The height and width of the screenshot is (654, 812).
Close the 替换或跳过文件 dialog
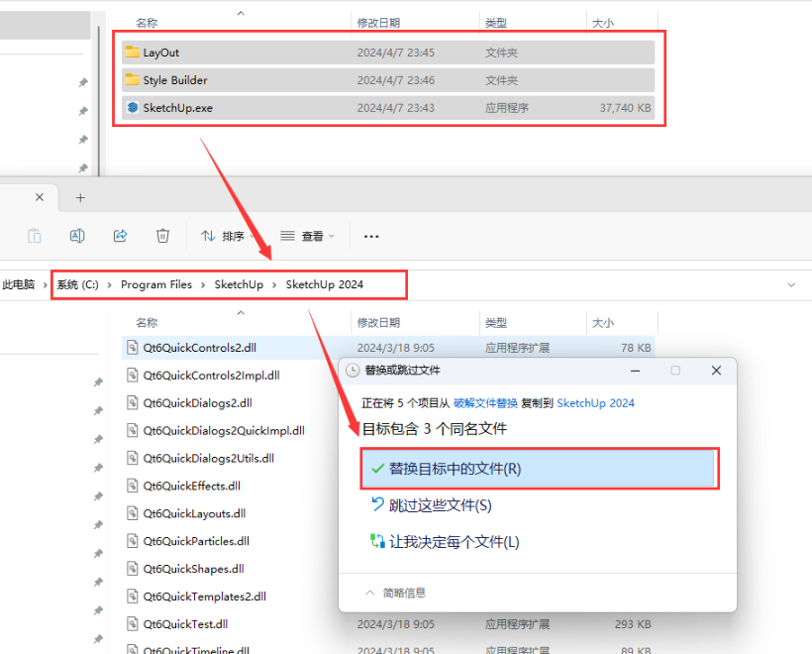point(716,370)
